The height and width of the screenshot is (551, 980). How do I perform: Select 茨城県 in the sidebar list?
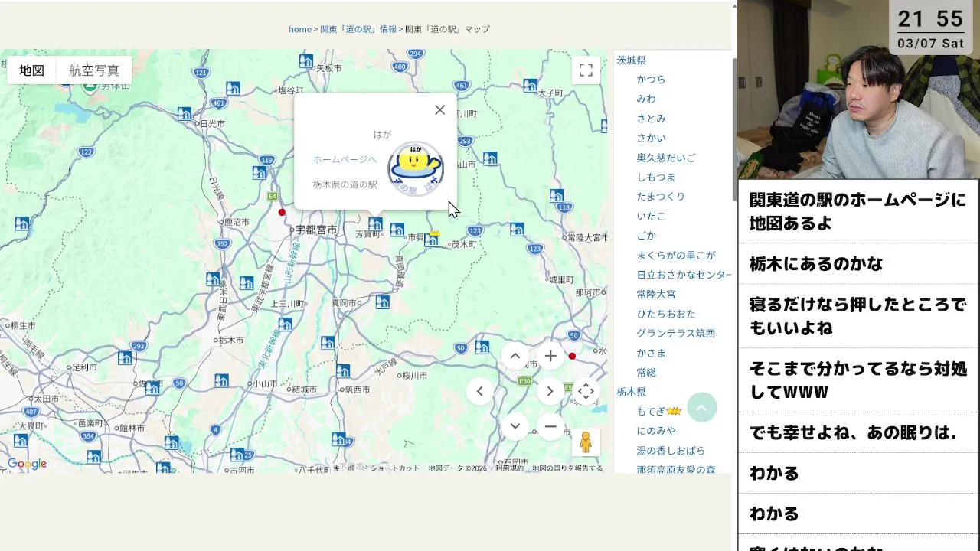pos(632,60)
